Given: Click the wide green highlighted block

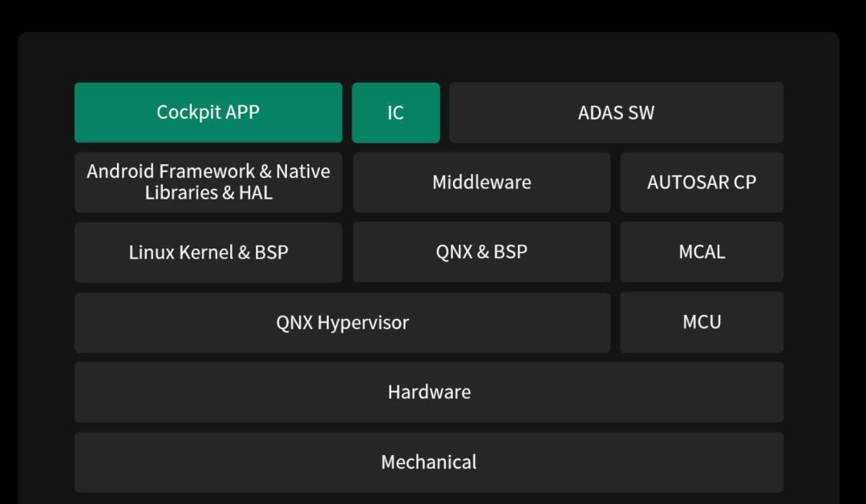Looking at the screenshot, I should pyautogui.click(x=208, y=112).
